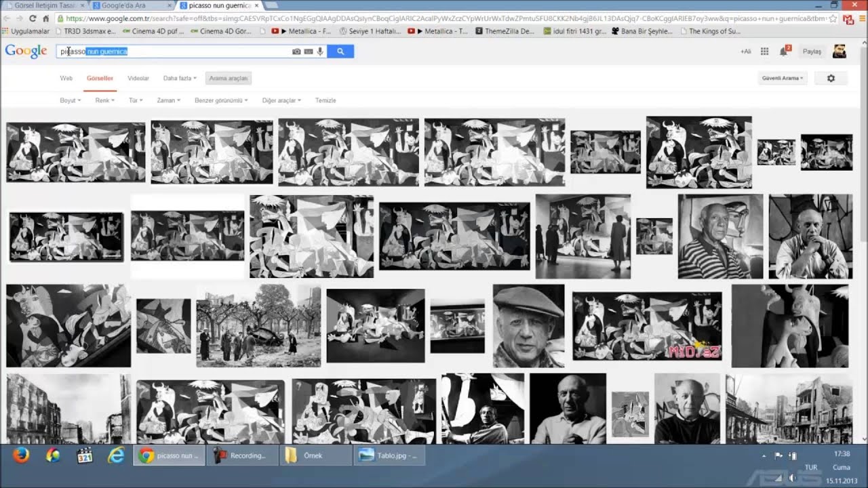Switch to the Google'da Ara browser tab
Screen dimensions: 868x488
(131, 5)
